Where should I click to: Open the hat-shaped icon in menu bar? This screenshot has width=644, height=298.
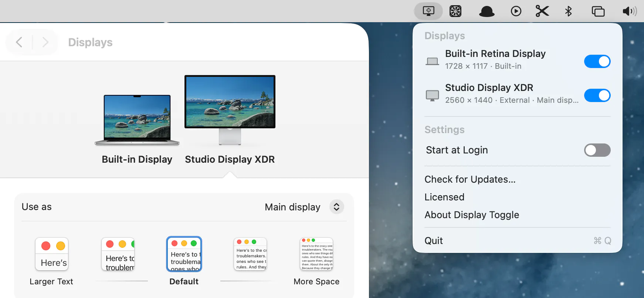[487, 11]
